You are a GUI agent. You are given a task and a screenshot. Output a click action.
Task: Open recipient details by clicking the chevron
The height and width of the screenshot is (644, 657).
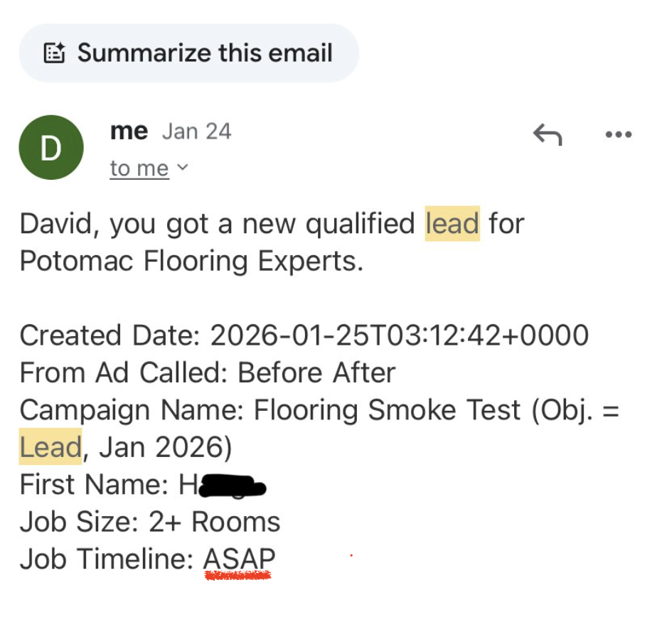[183, 168]
